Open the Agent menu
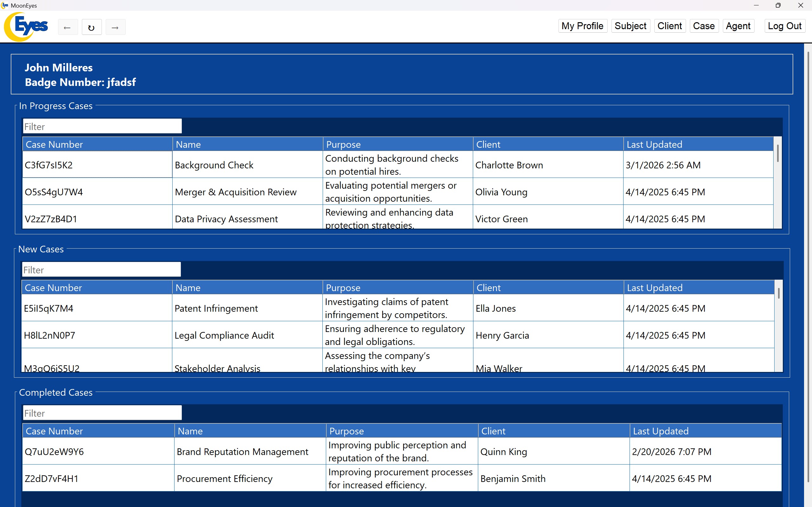The width and height of the screenshot is (812, 507). point(738,26)
